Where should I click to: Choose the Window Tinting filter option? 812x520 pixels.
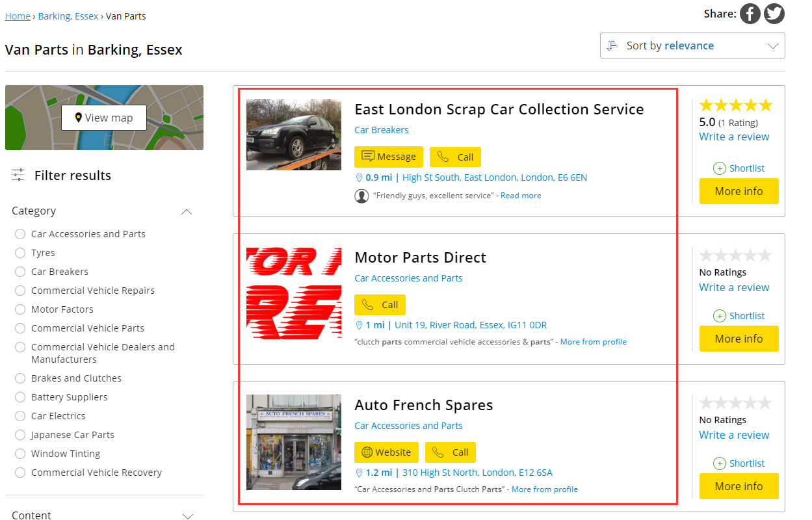click(x=20, y=454)
